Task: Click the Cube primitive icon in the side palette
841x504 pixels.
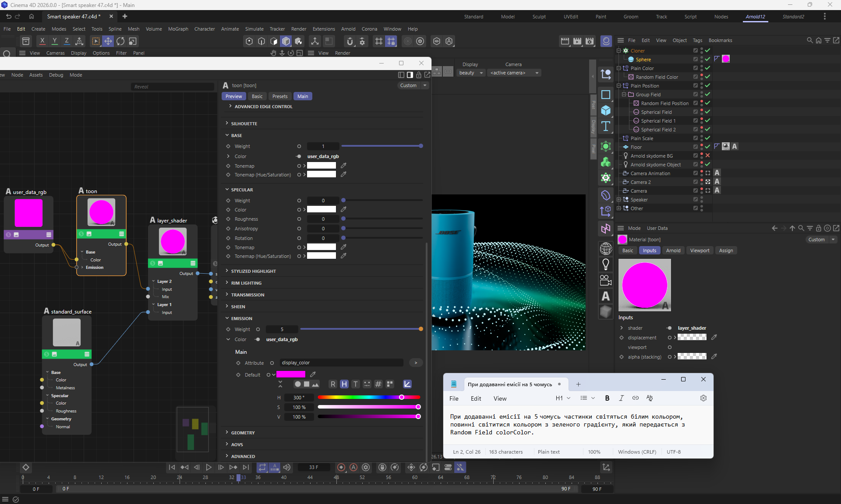Action: [x=606, y=110]
